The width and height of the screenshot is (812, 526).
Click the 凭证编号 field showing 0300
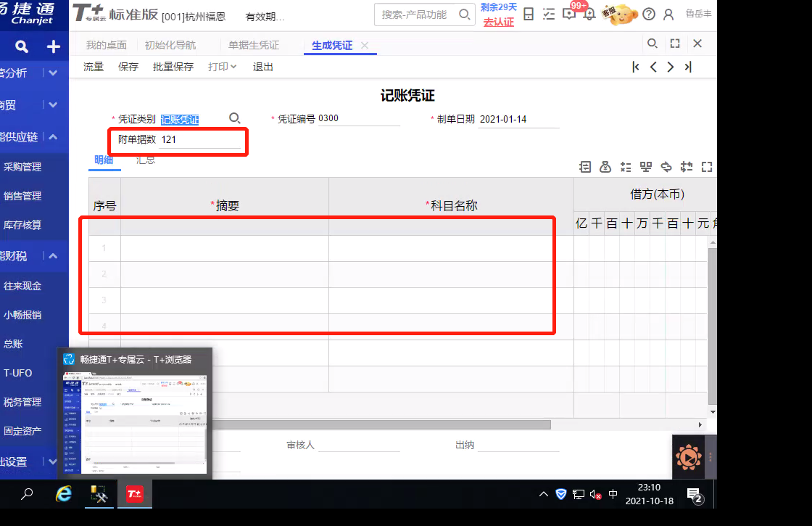pyautogui.click(x=358, y=119)
